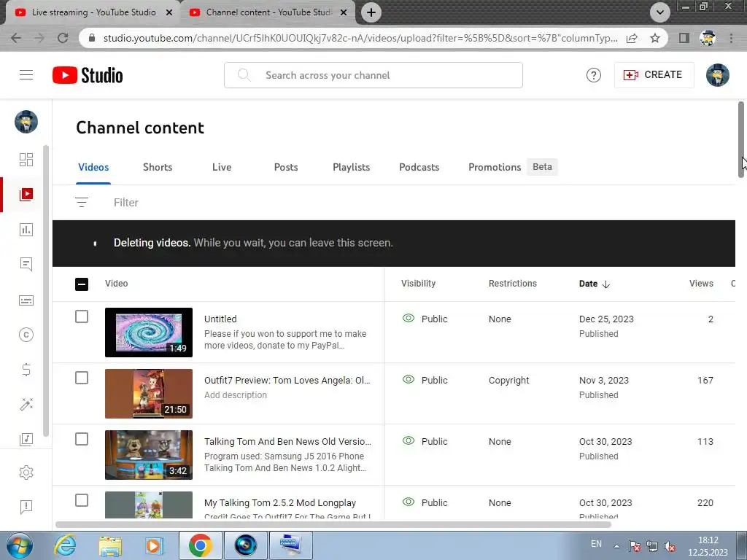
Task: Click the YouTube Studio logo
Action: point(88,75)
